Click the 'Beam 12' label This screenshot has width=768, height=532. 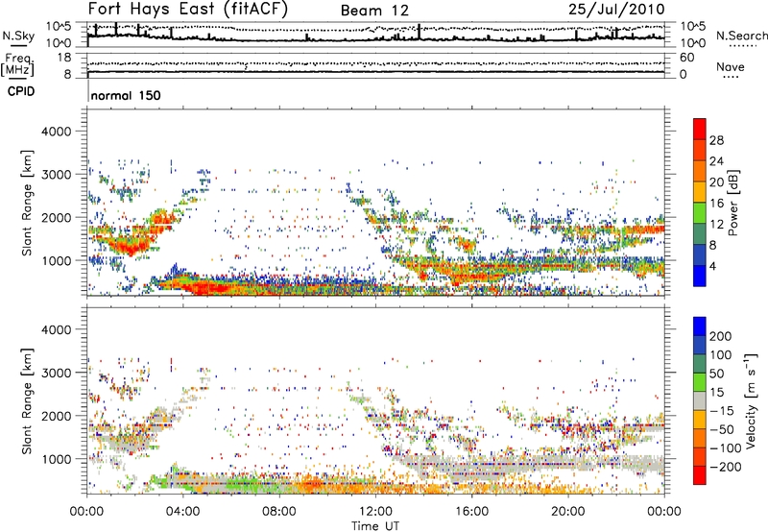tap(374, 11)
